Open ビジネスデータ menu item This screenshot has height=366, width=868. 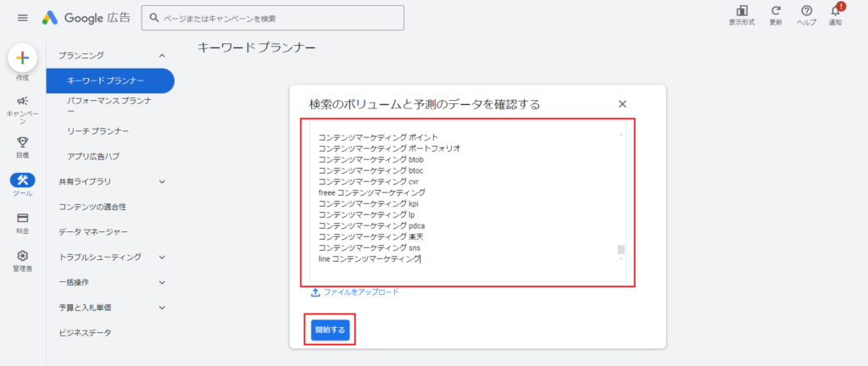tap(85, 333)
